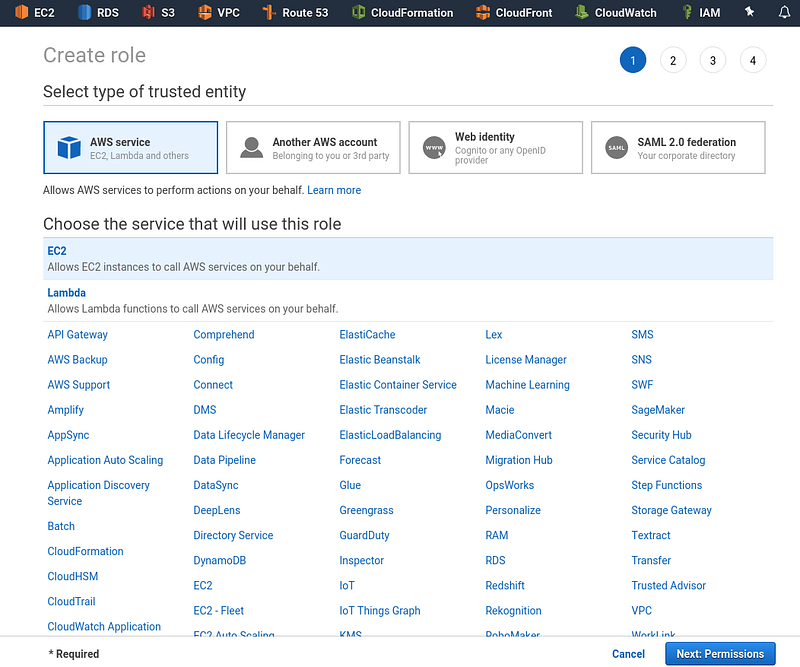Screen dimensions: 800x667
Task: Select AWS Backup service
Action: point(78,360)
